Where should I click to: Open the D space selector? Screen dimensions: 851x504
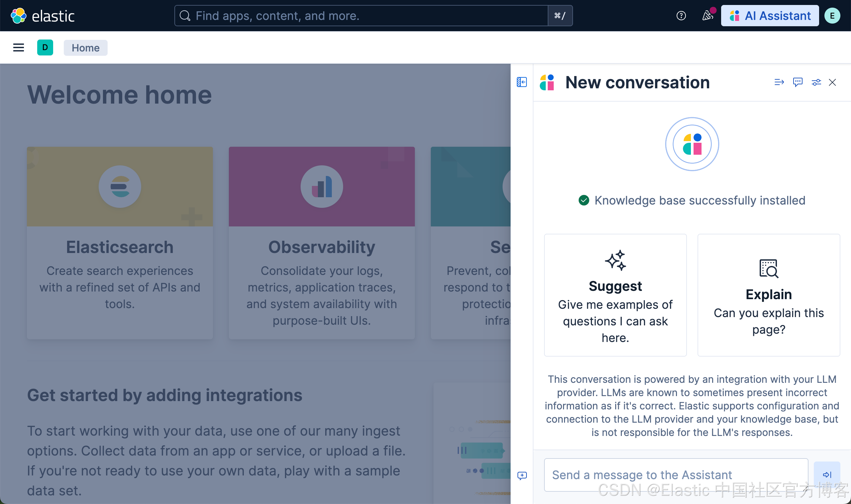coord(45,47)
